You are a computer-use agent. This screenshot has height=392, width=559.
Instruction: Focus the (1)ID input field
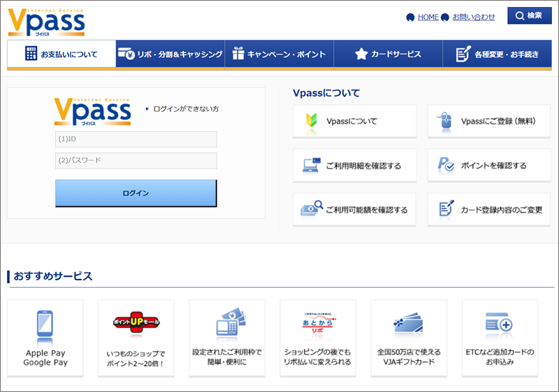click(x=136, y=139)
